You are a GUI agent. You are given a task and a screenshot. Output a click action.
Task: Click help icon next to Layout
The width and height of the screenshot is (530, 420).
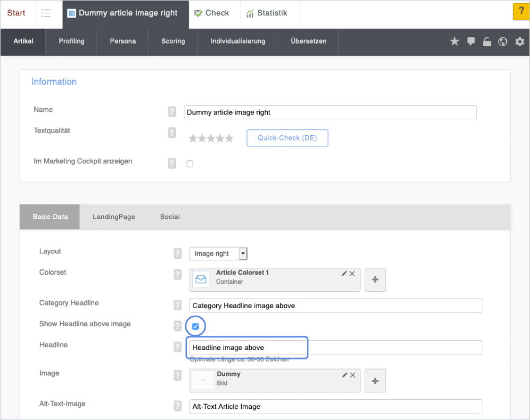178,253
